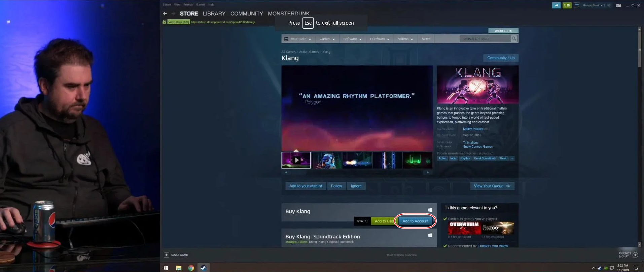Open the green inbox notifications envelope

pos(567,5)
